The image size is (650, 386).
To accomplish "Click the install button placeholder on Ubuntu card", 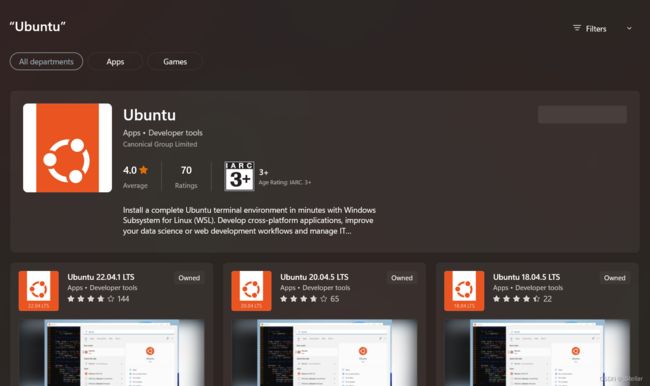I will [x=582, y=114].
